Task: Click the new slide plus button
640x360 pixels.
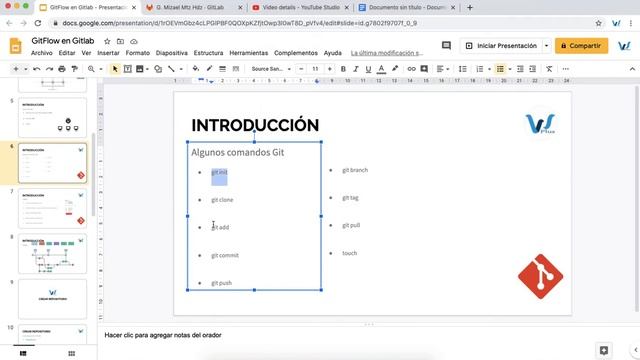Action: (x=16, y=69)
